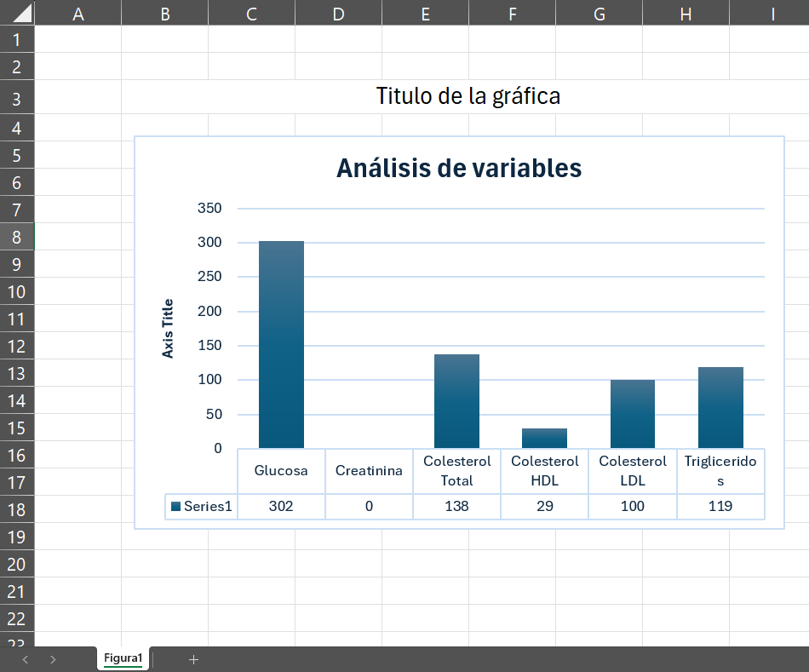Image resolution: width=809 pixels, height=672 pixels.
Task: Select row 20 header
Action: (x=17, y=564)
